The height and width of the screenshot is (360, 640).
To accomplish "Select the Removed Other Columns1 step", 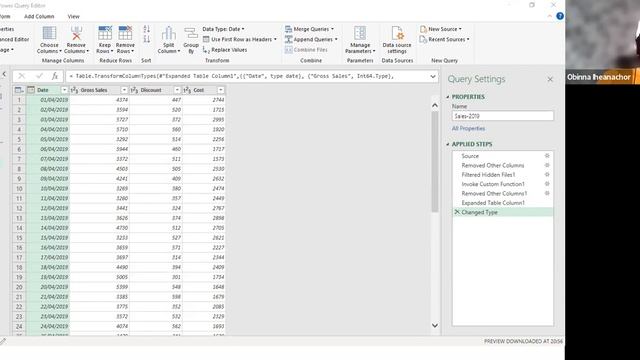I will point(494,193).
